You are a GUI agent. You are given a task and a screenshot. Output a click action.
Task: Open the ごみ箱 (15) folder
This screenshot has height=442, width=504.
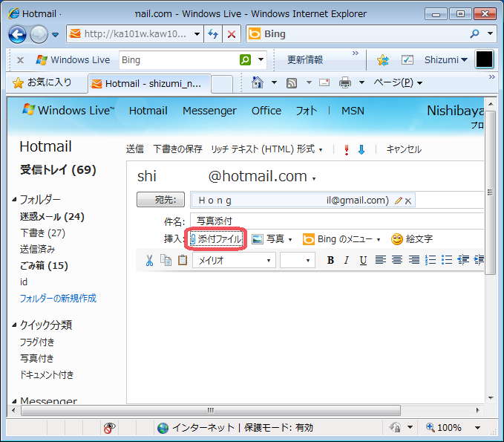44,266
